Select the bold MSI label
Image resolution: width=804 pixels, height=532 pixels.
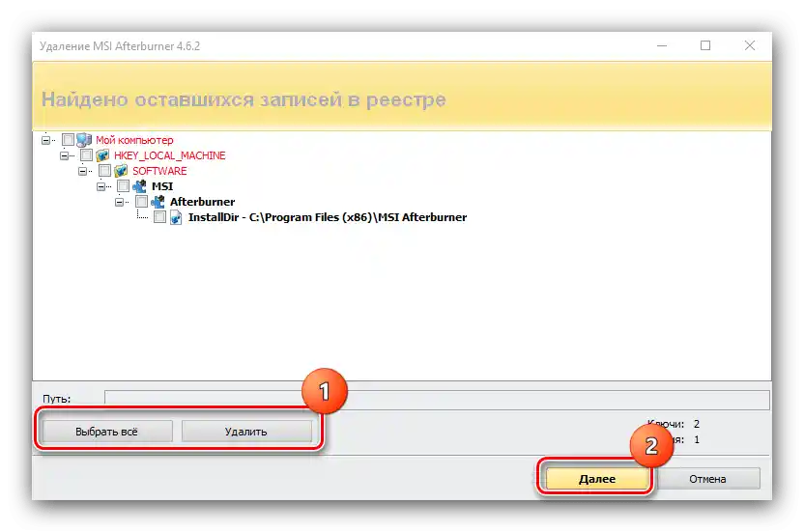pos(162,186)
